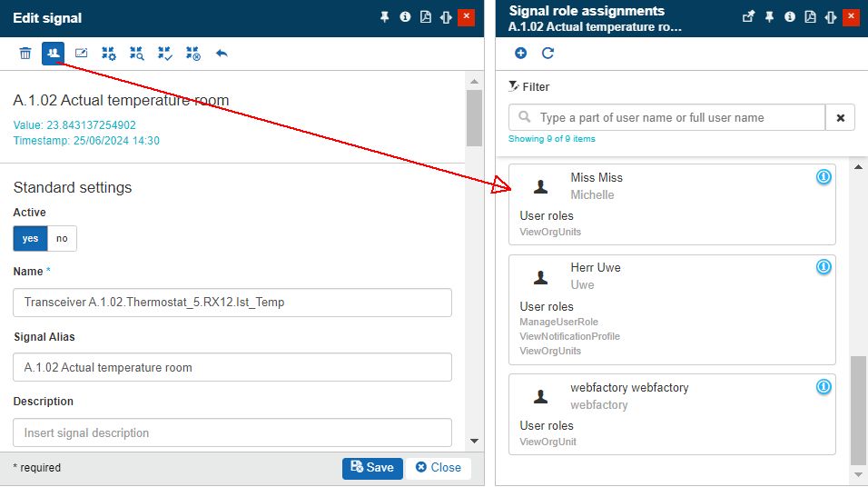Click the Save button
The width and height of the screenshot is (868, 487).
(x=372, y=467)
